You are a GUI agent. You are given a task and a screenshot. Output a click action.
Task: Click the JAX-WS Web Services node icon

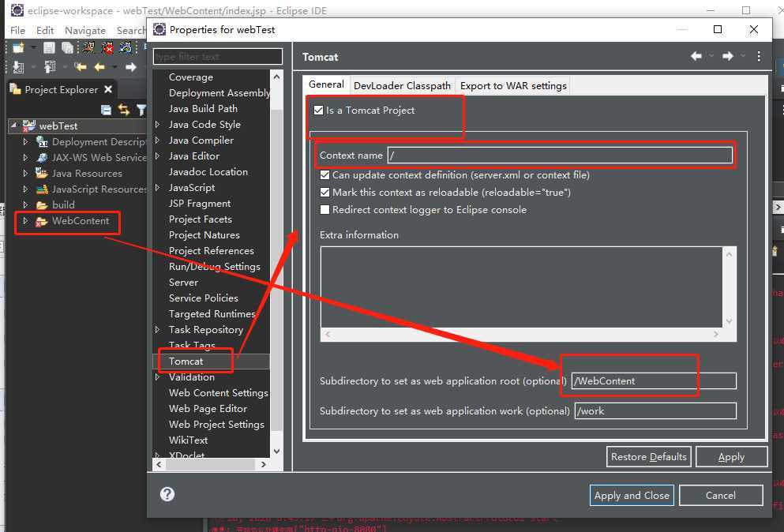coord(42,158)
